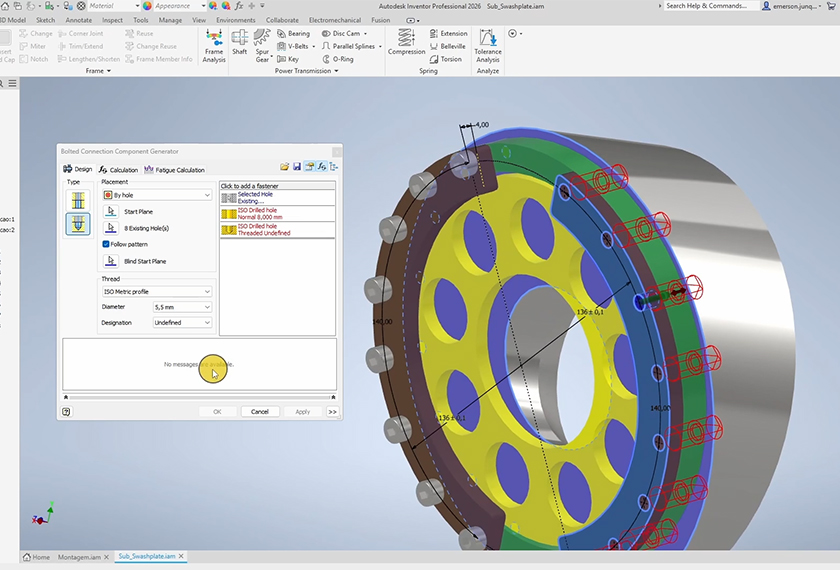Expand the ISO Metric profile dropdown
This screenshot has height=570, width=840.
point(157,291)
